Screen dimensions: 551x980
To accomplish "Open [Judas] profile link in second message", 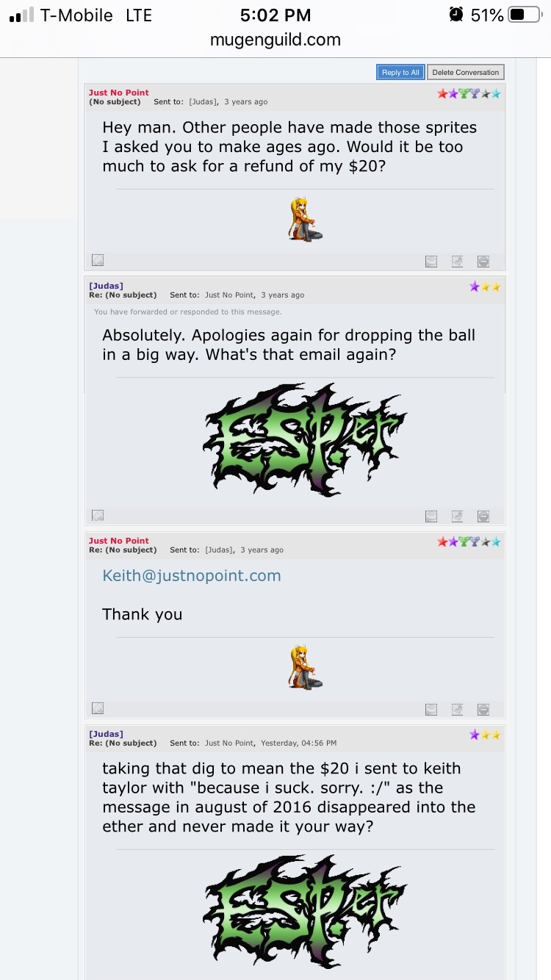I will tap(106, 286).
